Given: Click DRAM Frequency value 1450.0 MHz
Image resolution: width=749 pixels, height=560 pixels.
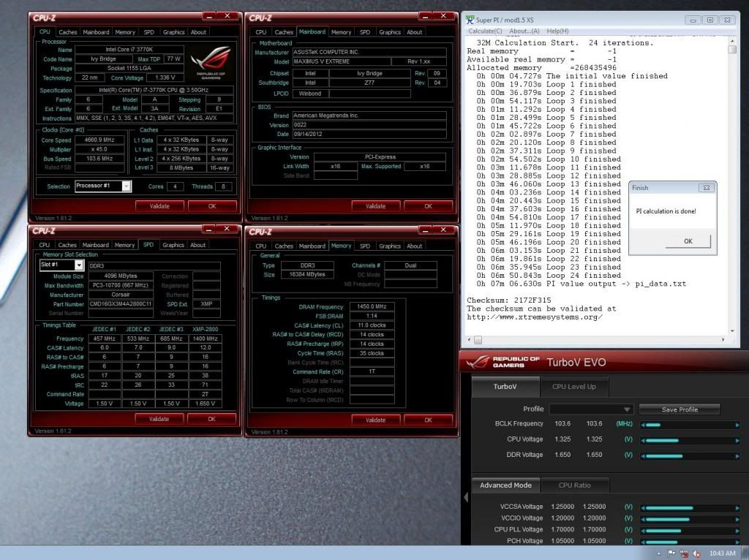Looking at the screenshot, I should [372, 306].
